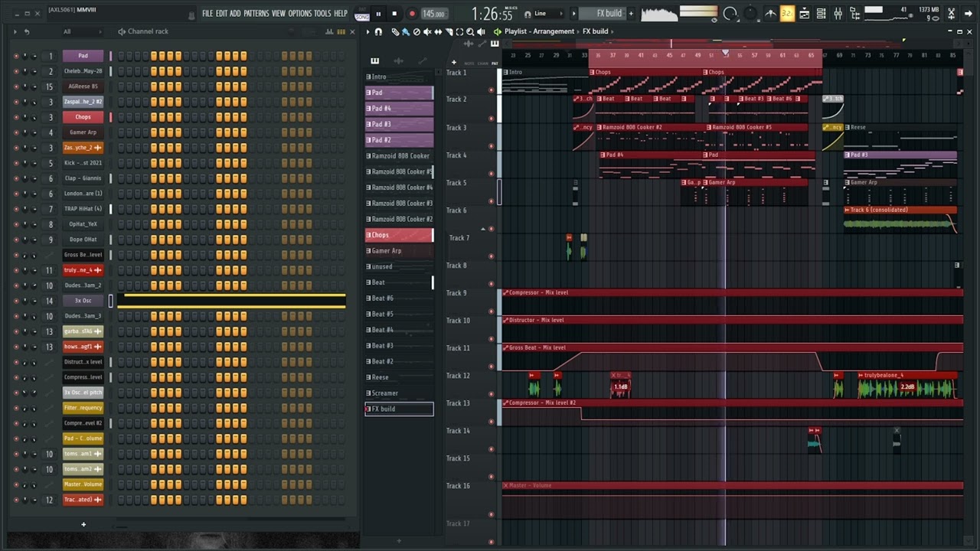
Task: Click the tempo 145 display
Action: point(433,14)
